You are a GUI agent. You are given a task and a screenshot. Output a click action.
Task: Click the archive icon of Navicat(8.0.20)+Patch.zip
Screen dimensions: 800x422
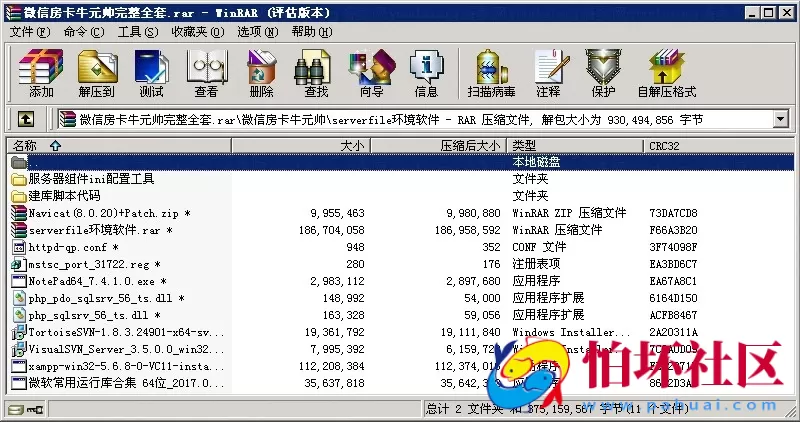[x=19, y=213]
